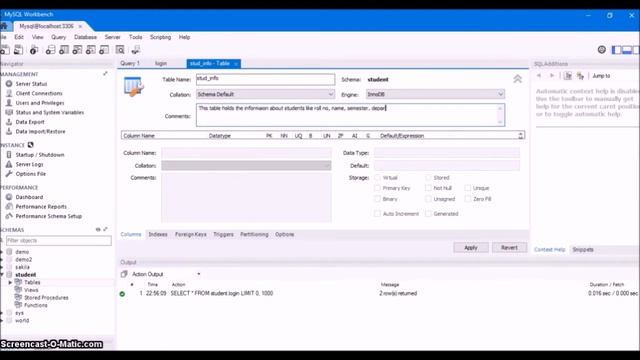
Task: Click the create stored procedure toolbar icon
Action: pos(91,50)
